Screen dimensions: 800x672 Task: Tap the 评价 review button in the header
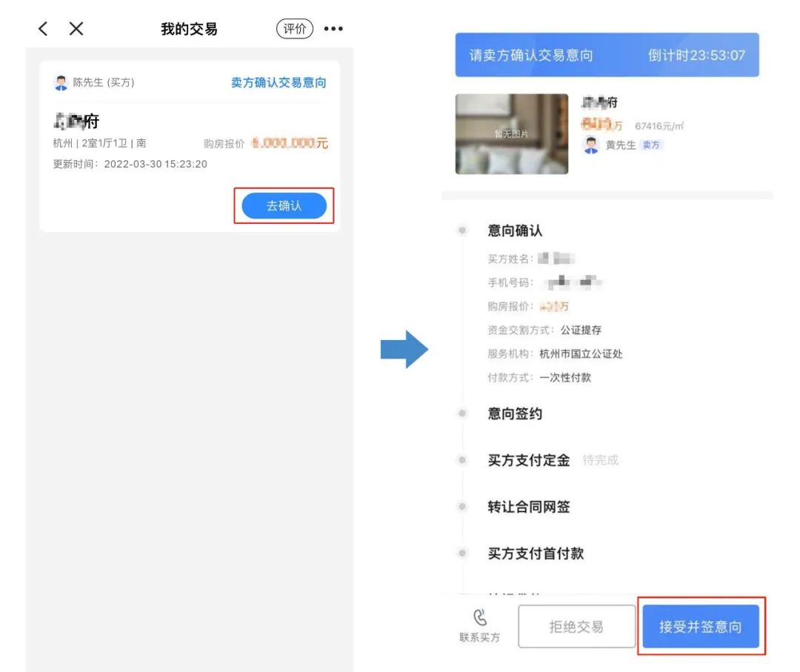pyautogui.click(x=295, y=27)
